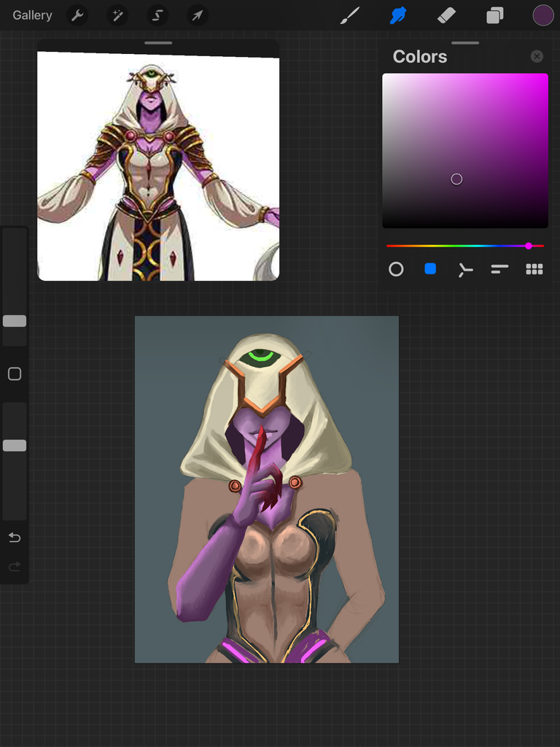
Task: Close the Colors panel
Action: coord(537,56)
